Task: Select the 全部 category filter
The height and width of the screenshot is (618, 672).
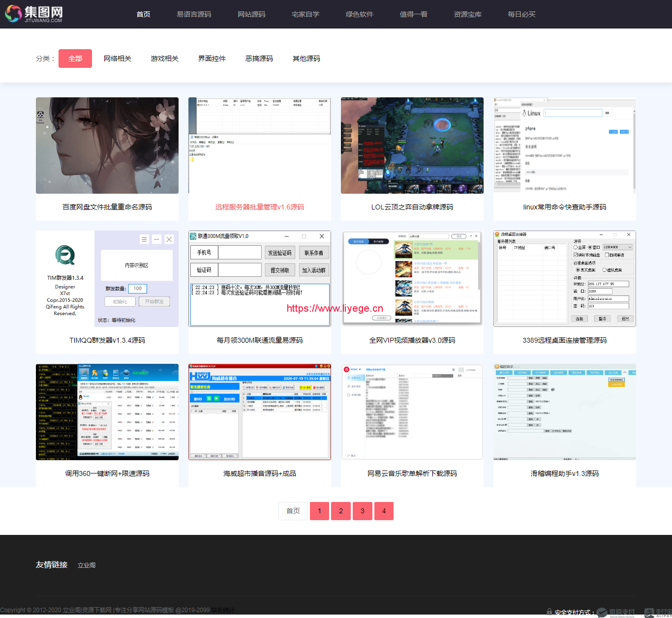Action: pos(75,59)
